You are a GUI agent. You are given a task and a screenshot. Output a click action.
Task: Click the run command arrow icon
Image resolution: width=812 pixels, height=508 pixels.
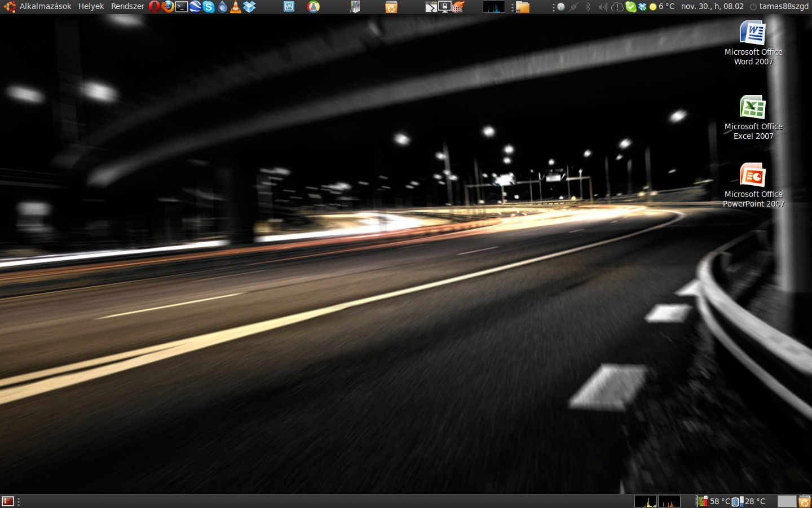(431, 7)
